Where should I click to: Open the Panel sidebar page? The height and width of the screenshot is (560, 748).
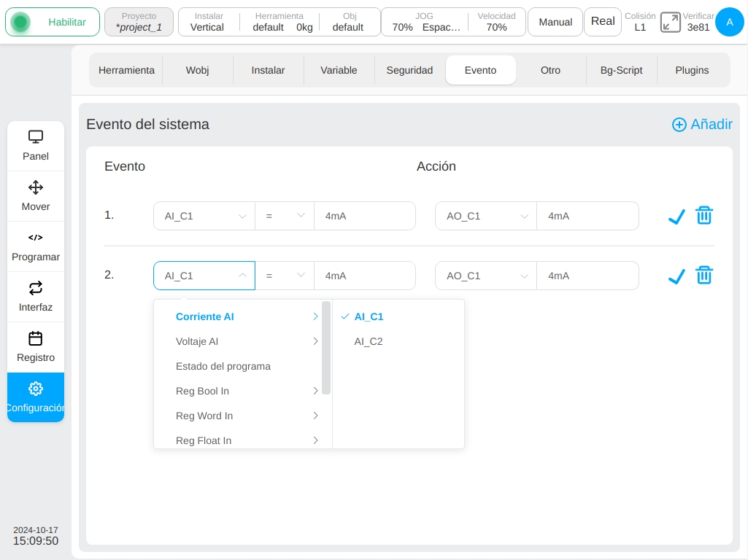click(x=36, y=146)
